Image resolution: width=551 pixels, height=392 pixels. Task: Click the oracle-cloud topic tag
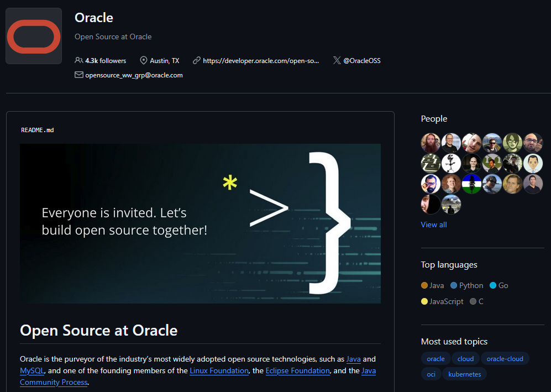click(505, 358)
